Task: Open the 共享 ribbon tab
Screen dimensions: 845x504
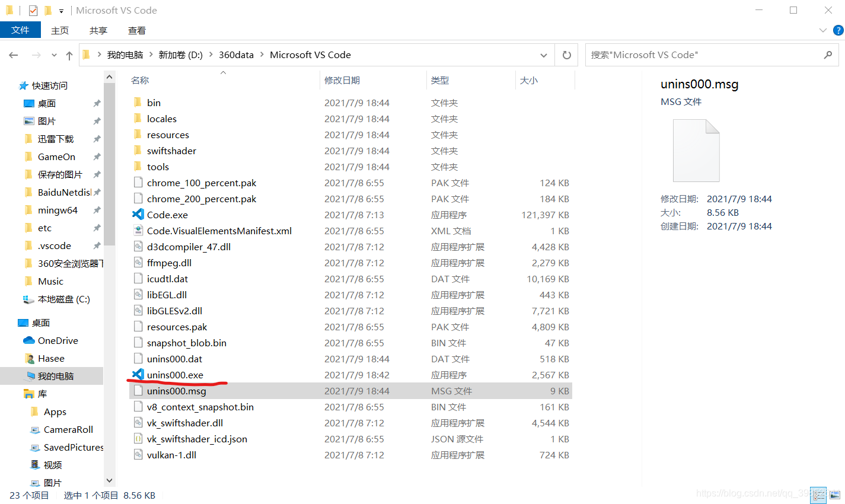Action: click(x=98, y=30)
